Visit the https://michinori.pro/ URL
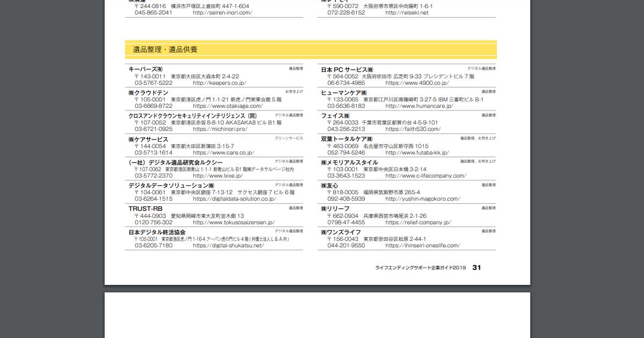 point(221,129)
